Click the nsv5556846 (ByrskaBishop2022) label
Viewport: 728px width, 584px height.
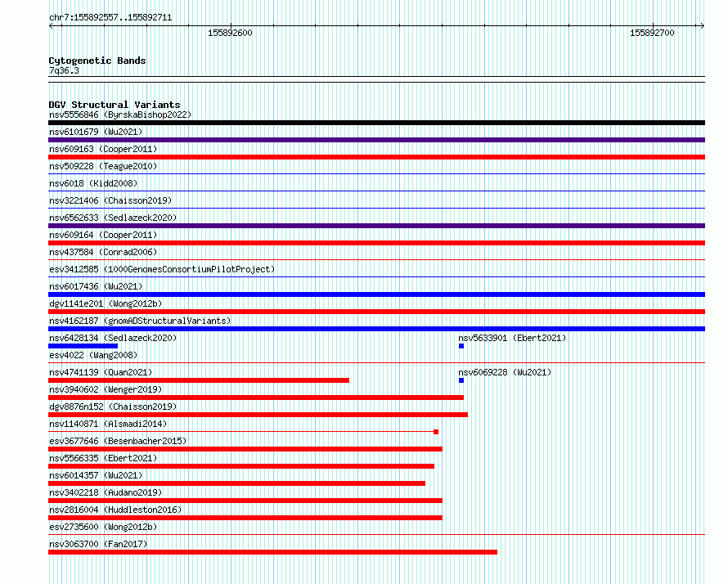click(x=120, y=115)
